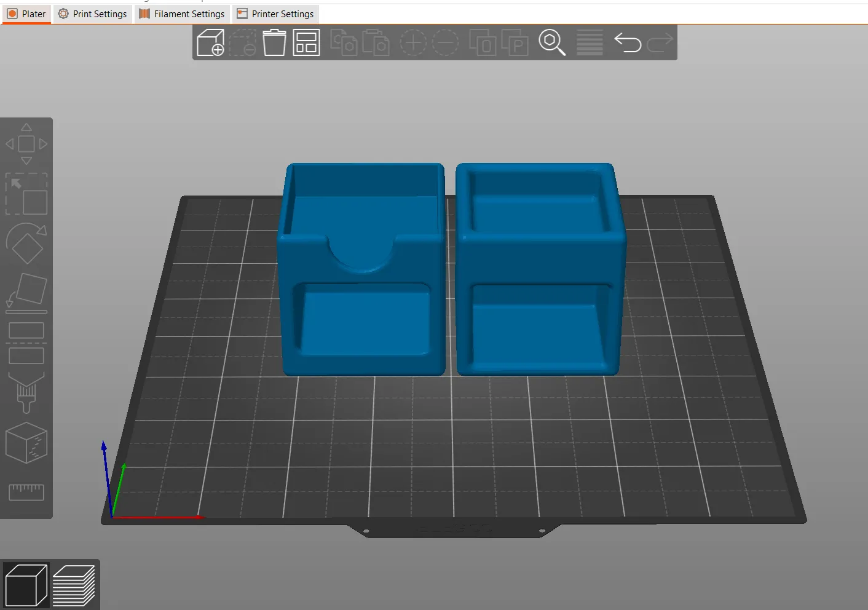Add an instance with the plus icon
Screen dimensions: 868x610
(413, 42)
